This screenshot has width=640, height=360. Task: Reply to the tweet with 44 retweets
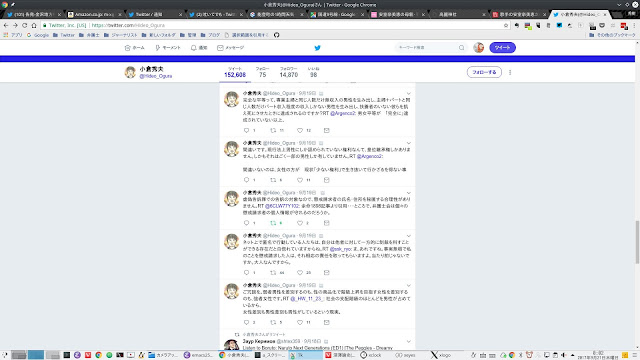(x=246, y=273)
